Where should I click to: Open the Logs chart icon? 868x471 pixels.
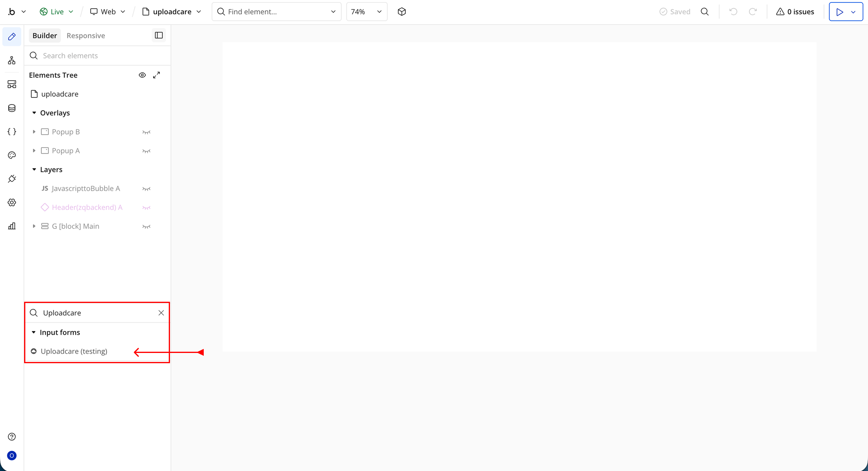[x=12, y=226]
